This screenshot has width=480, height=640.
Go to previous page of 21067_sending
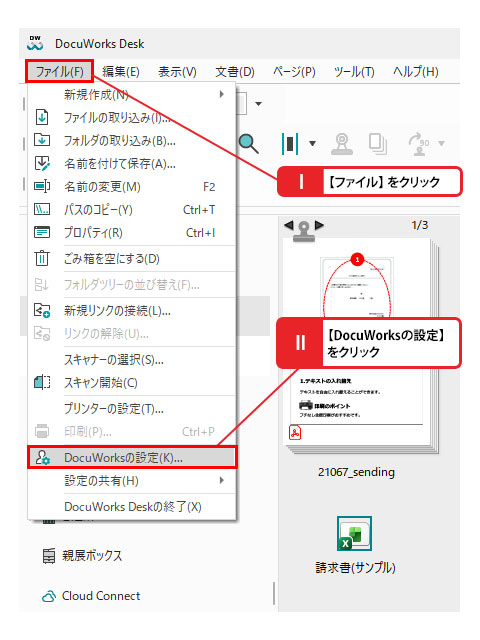pos(289,225)
